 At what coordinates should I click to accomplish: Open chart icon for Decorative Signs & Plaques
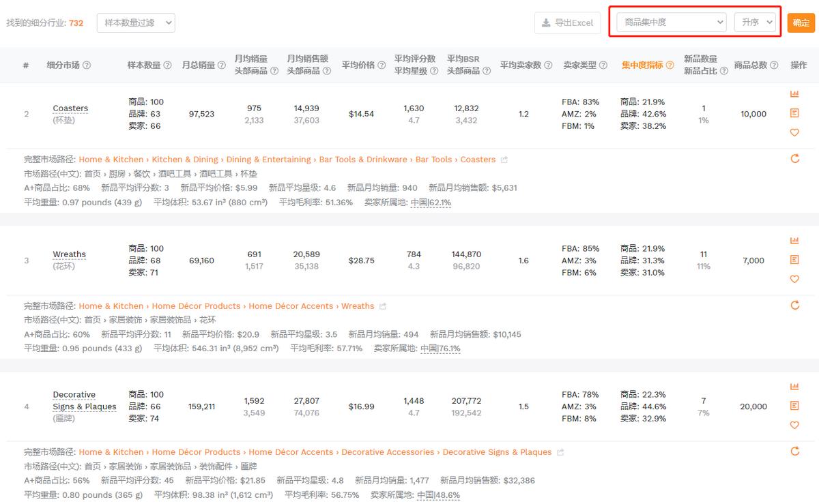click(x=794, y=387)
